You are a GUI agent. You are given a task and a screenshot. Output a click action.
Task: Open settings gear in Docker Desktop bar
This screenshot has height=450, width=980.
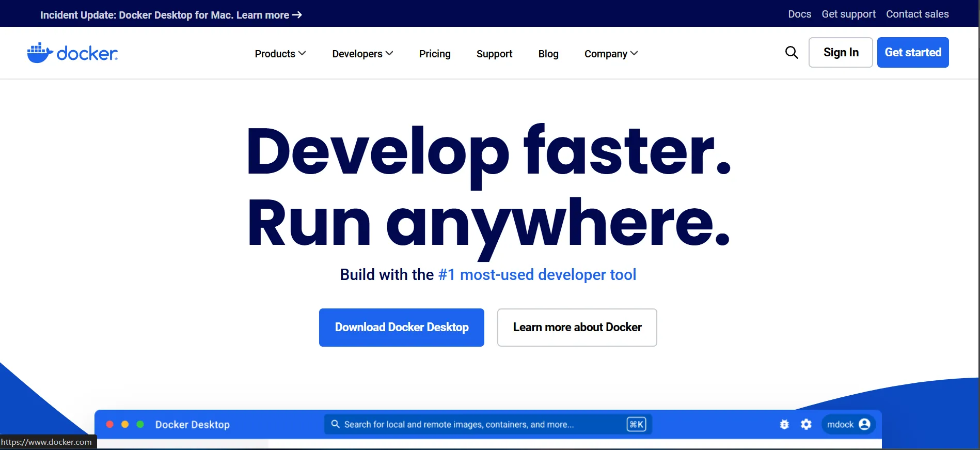click(806, 424)
